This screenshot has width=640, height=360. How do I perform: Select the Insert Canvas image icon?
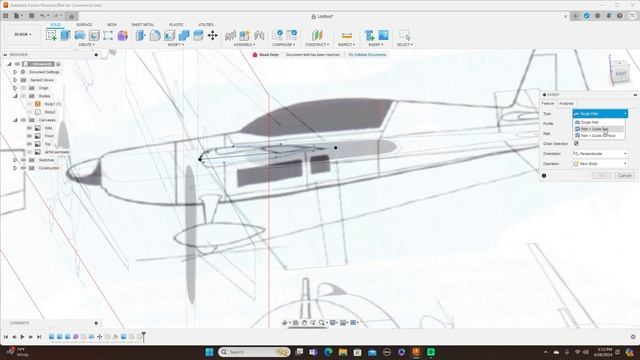pyautogui.click(x=383, y=36)
